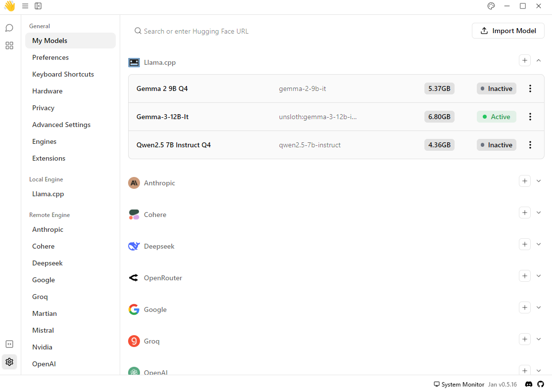The height and width of the screenshot is (392, 552).
Task: Open the Hub grid icon
Action: tap(9, 45)
